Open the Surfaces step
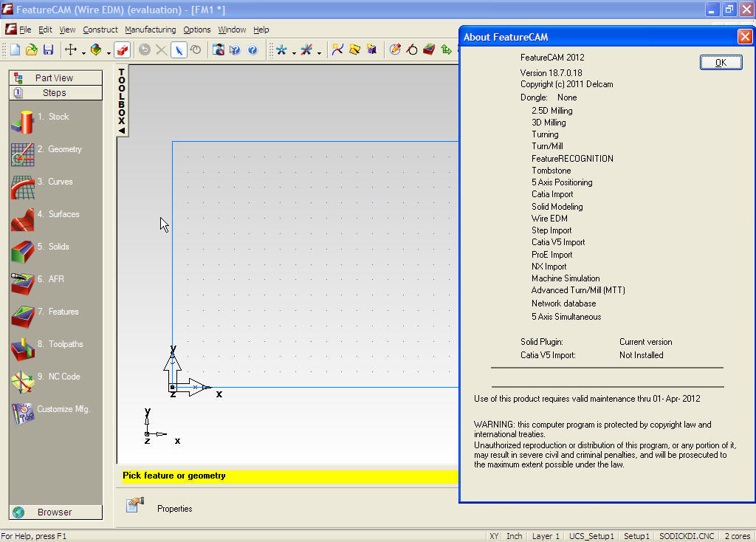 click(22, 219)
